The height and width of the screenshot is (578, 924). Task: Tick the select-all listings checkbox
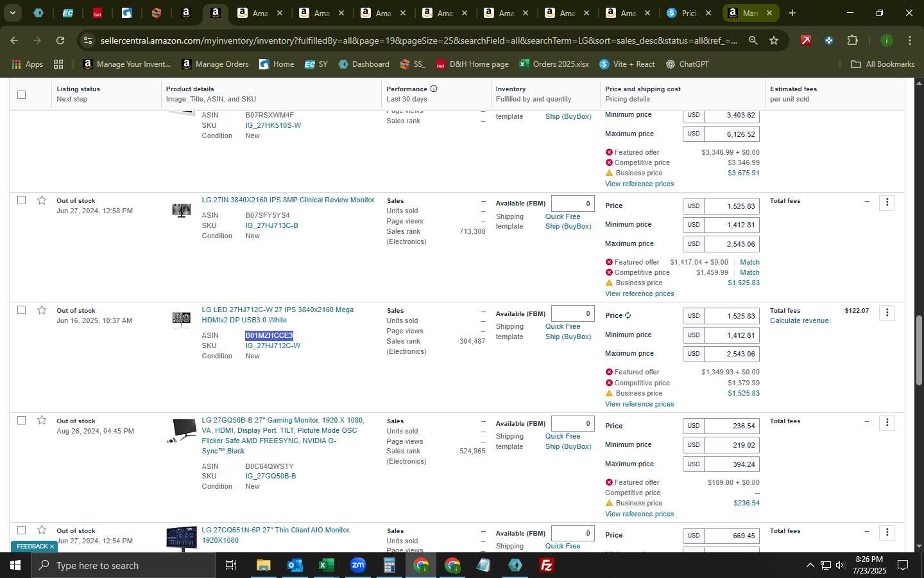coord(21,94)
